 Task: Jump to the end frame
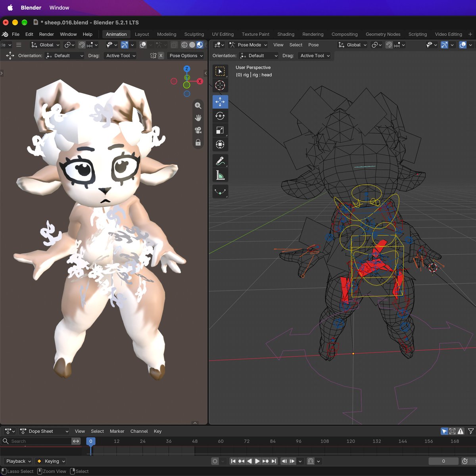pos(274,461)
